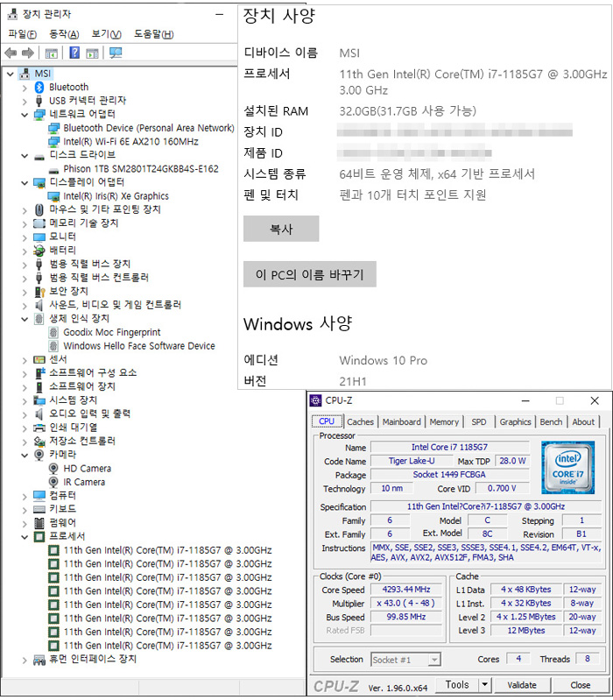Select the 오디오 입력 및 출력 speaker icon
613x700 pixels.
(x=39, y=414)
